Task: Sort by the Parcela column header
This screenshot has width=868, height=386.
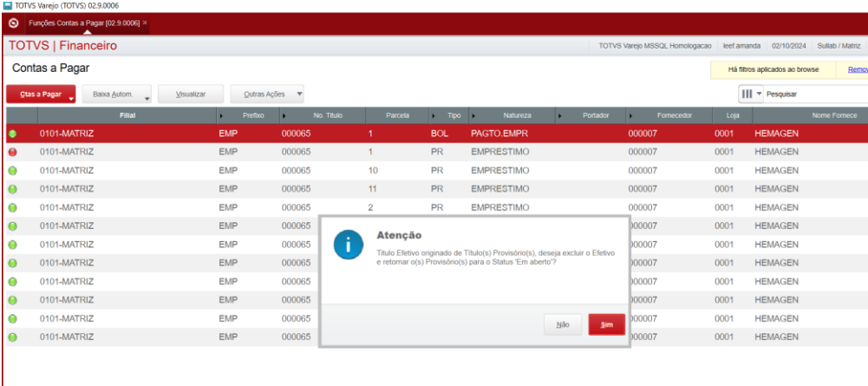Action: click(x=397, y=115)
